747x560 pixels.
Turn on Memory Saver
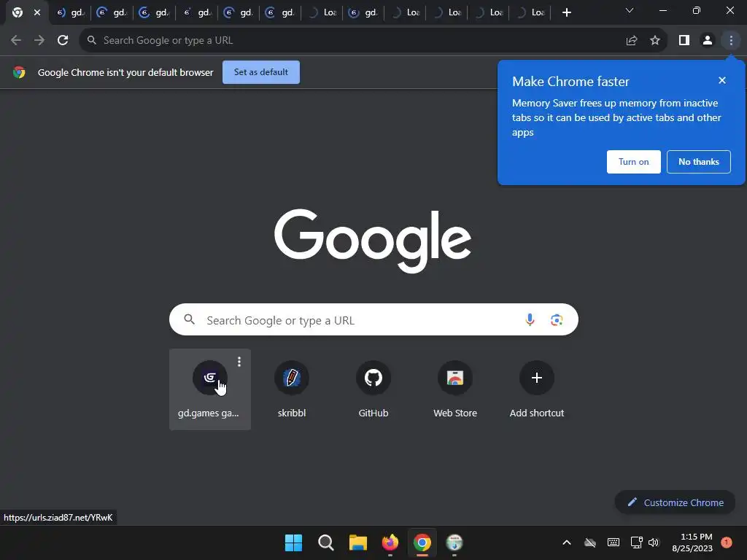coord(634,162)
